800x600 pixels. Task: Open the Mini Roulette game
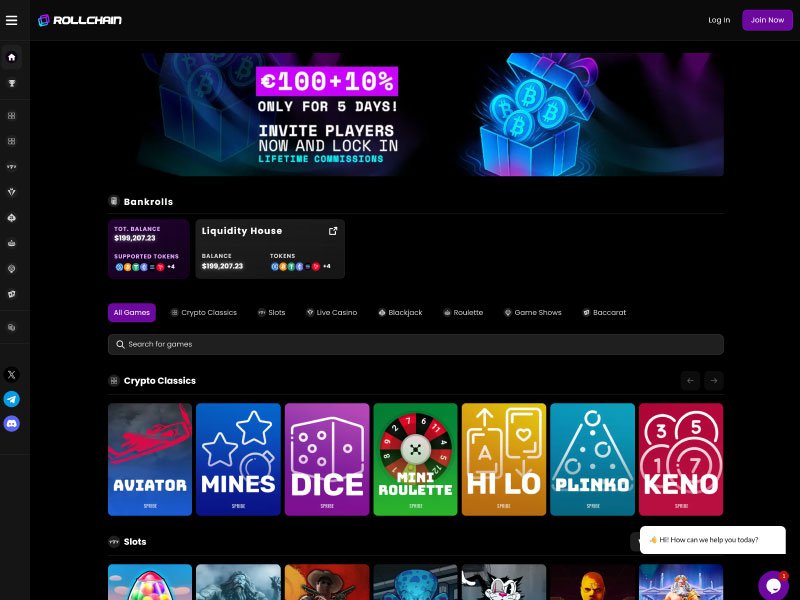[415, 459]
